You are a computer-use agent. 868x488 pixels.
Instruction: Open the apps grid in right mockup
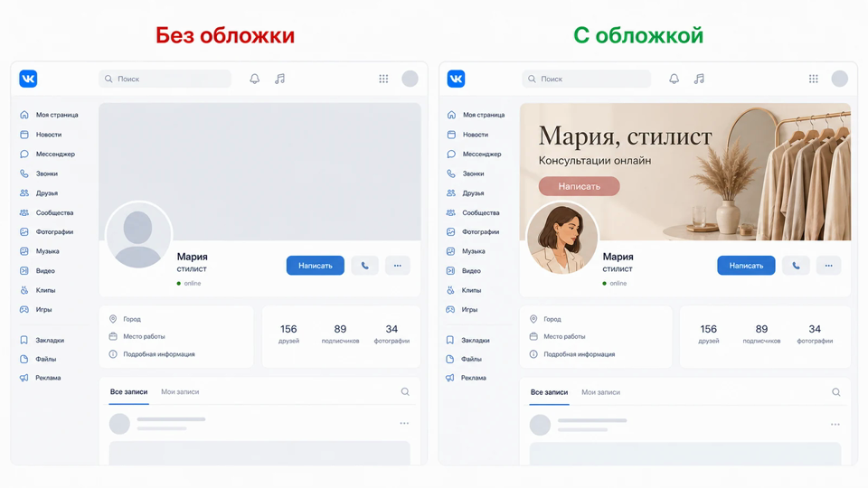(813, 79)
